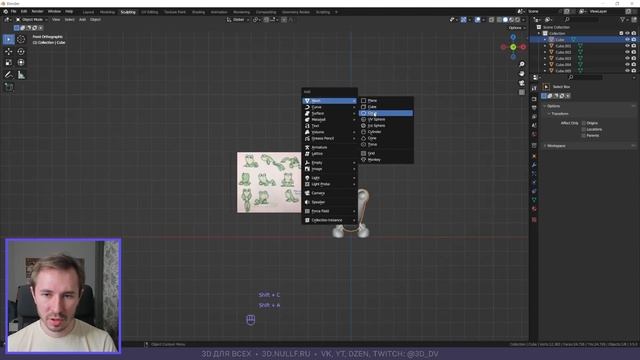The height and width of the screenshot is (360, 640).
Task: Pick the Scale tool
Action: click(x=9, y=62)
